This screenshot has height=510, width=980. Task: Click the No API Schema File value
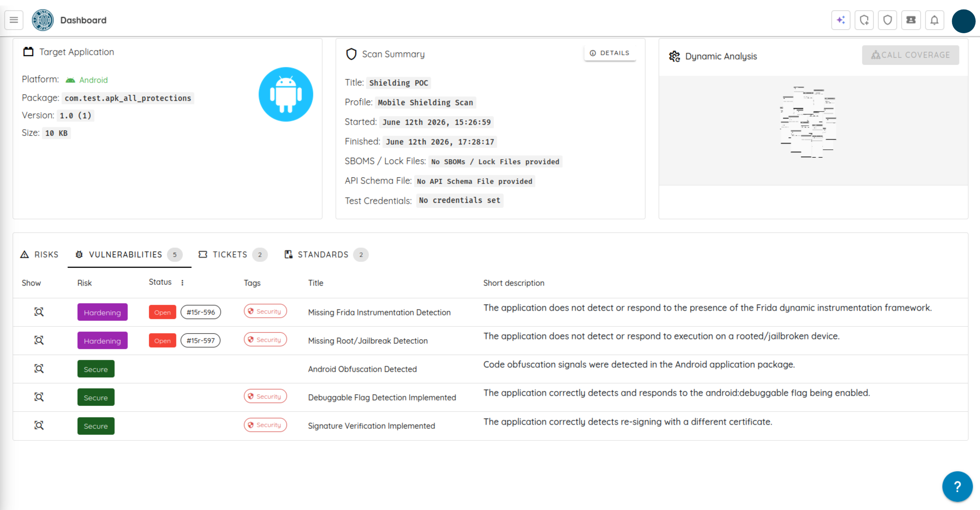[475, 181]
